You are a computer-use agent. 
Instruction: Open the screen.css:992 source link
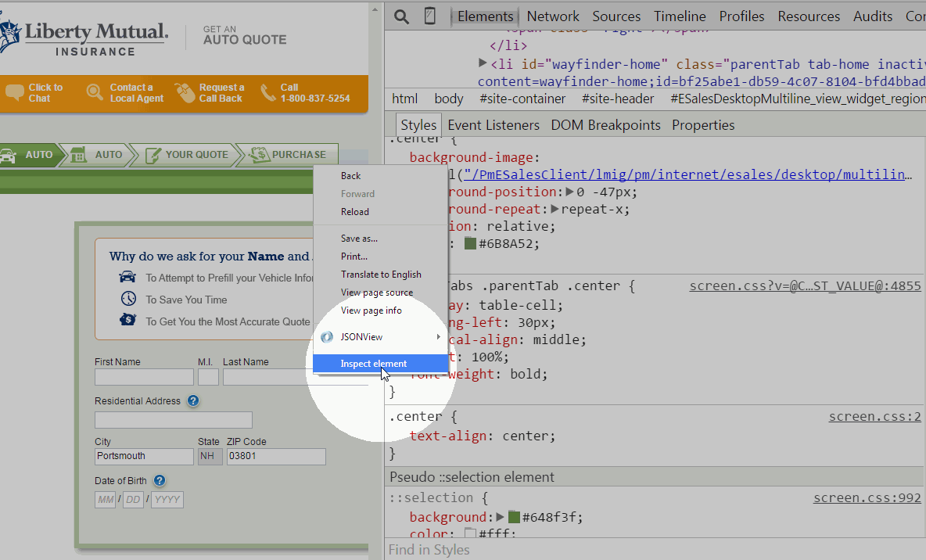tap(867, 498)
